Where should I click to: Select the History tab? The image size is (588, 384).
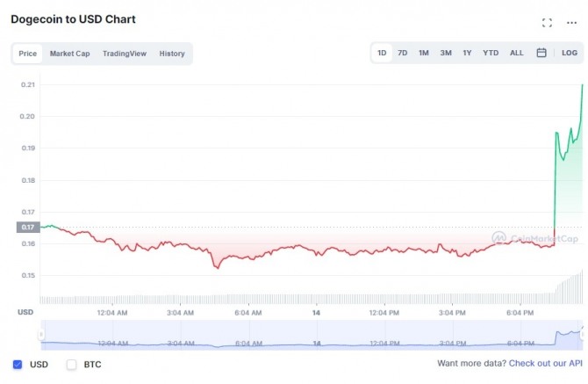[172, 54]
